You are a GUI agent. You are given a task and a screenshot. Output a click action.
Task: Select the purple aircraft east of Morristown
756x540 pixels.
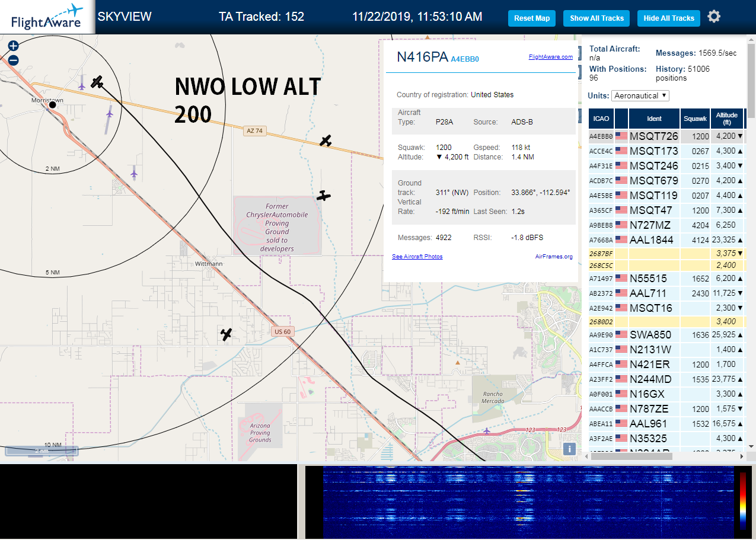tap(109, 113)
